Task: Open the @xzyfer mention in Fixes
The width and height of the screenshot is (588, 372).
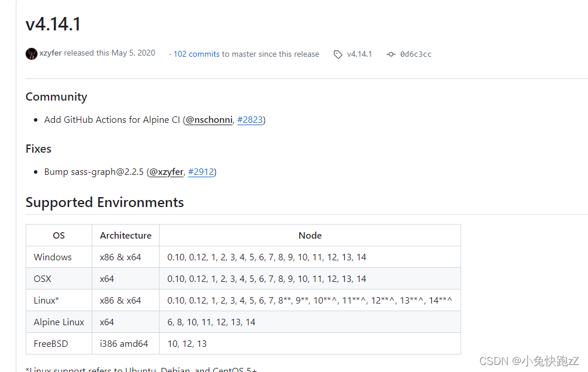Action: (x=166, y=172)
